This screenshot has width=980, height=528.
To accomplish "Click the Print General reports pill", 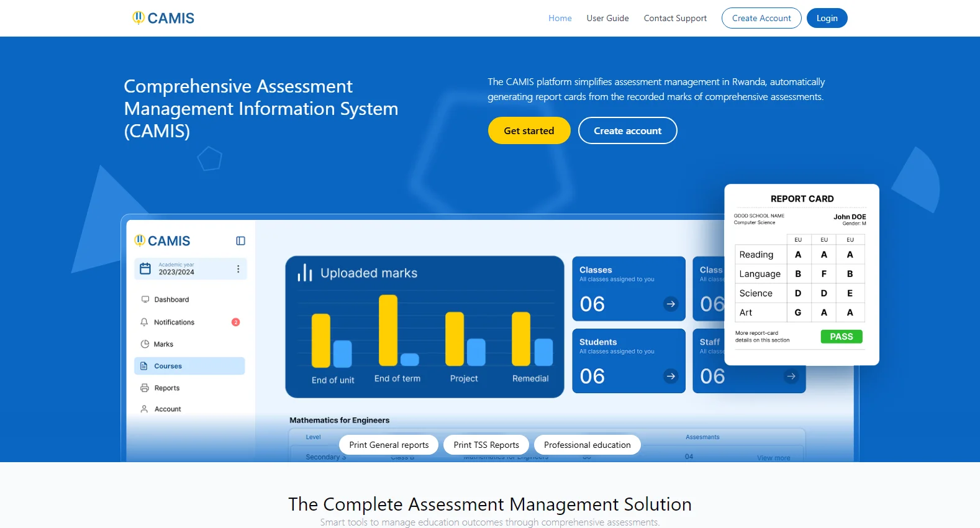I will (x=389, y=445).
